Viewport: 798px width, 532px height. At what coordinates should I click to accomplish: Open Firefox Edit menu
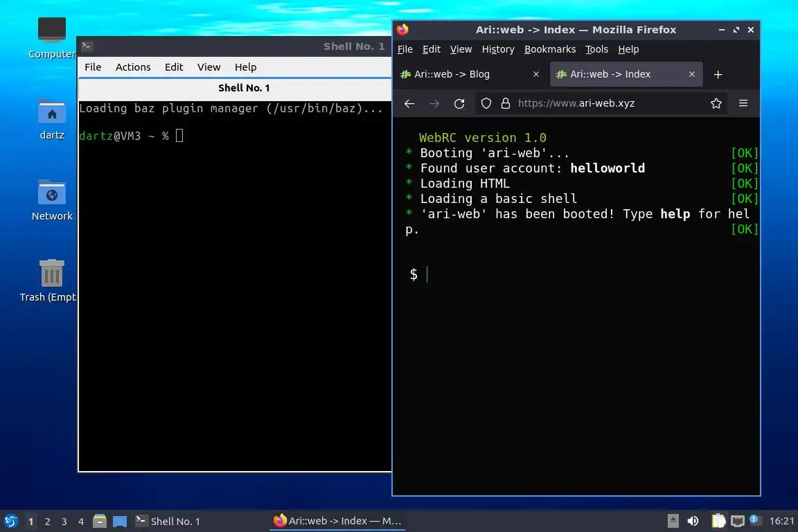pyautogui.click(x=431, y=49)
